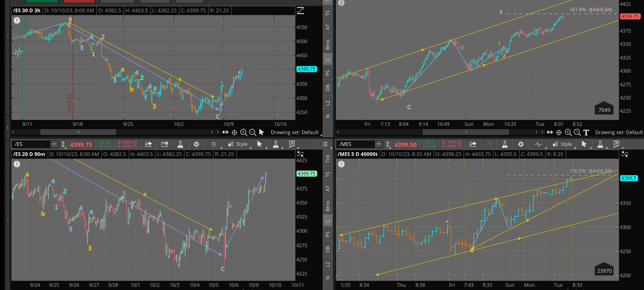Open AT side tab beside the /ES 3h chart
644x290 pixels.
tap(328, 27)
